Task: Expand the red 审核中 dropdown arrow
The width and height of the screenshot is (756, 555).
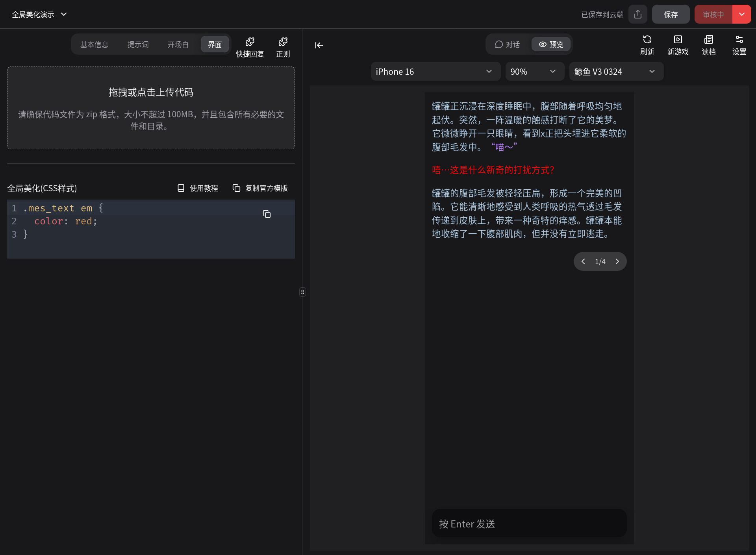Action: click(x=741, y=15)
